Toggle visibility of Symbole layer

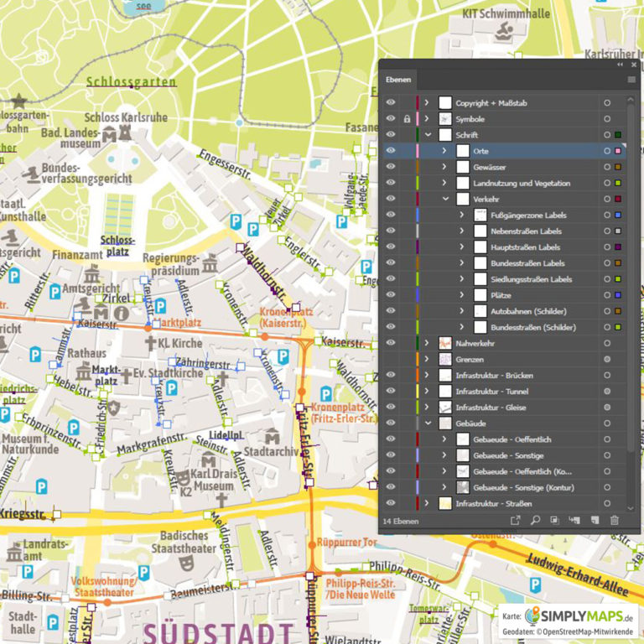pos(391,119)
